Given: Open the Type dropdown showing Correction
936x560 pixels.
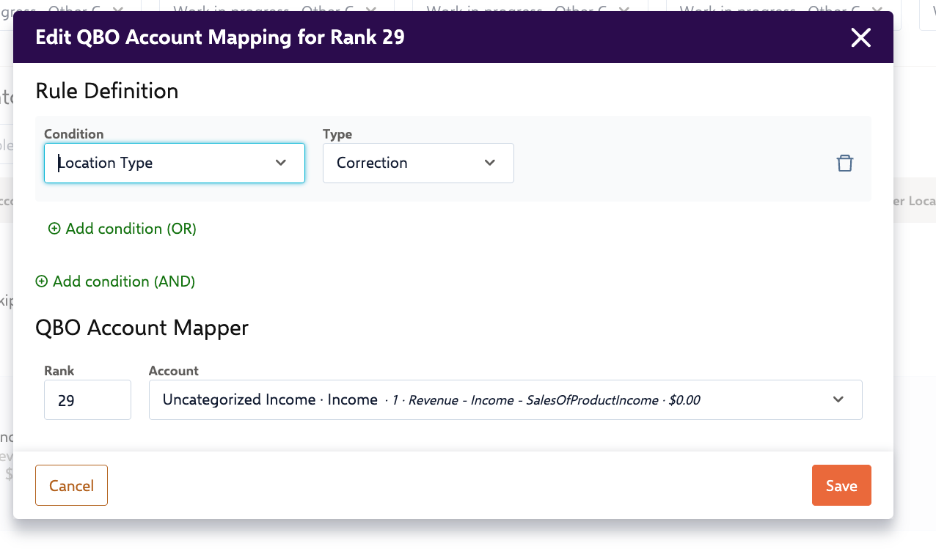Looking at the screenshot, I should 418,163.
